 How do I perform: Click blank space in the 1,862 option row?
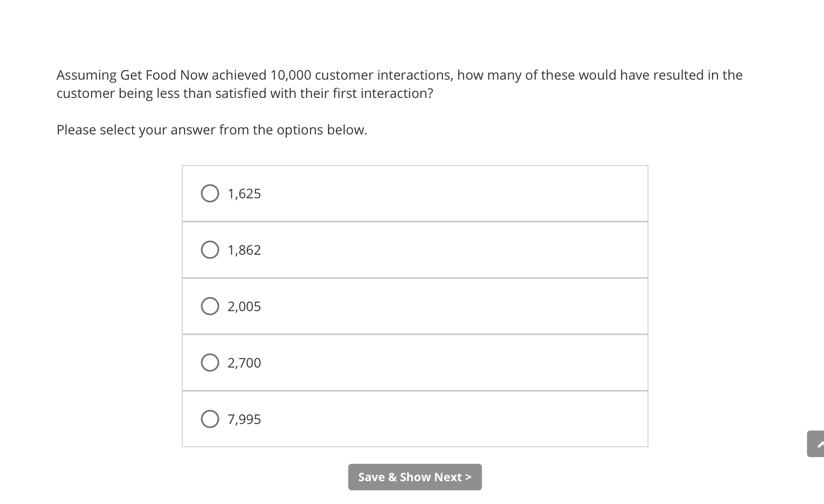(457, 250)
